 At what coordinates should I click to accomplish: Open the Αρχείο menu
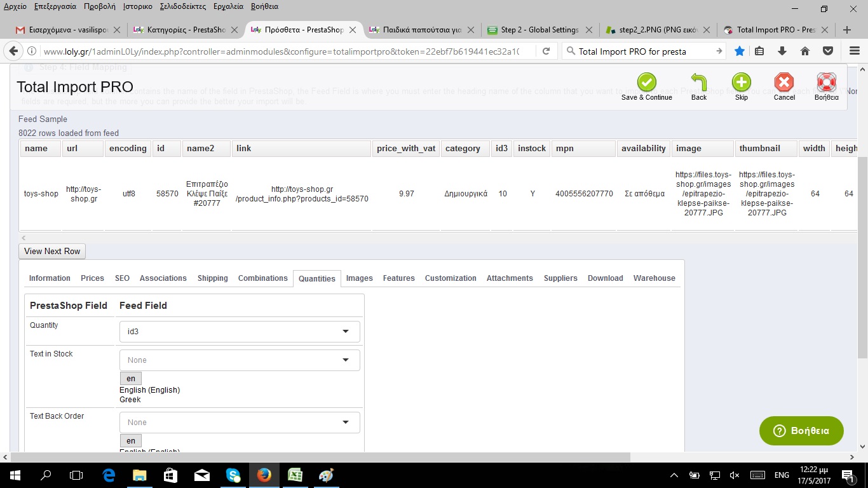coord(15,7)
